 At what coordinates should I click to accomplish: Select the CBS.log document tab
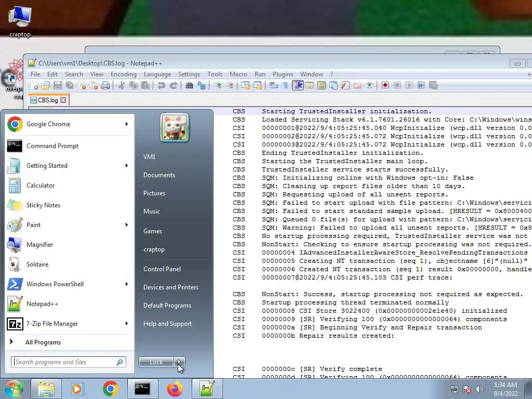[x=49, y=100]
